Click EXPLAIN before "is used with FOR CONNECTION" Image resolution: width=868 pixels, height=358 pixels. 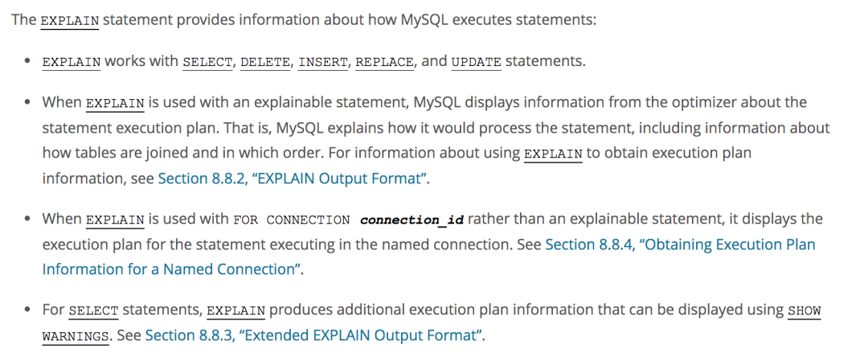pos(115,220)
